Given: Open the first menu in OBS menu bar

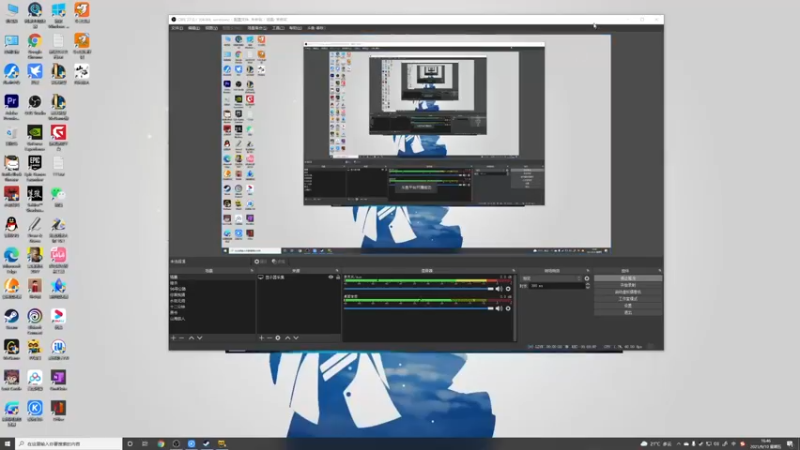Looking at the screenshot, I should [177, 28].
